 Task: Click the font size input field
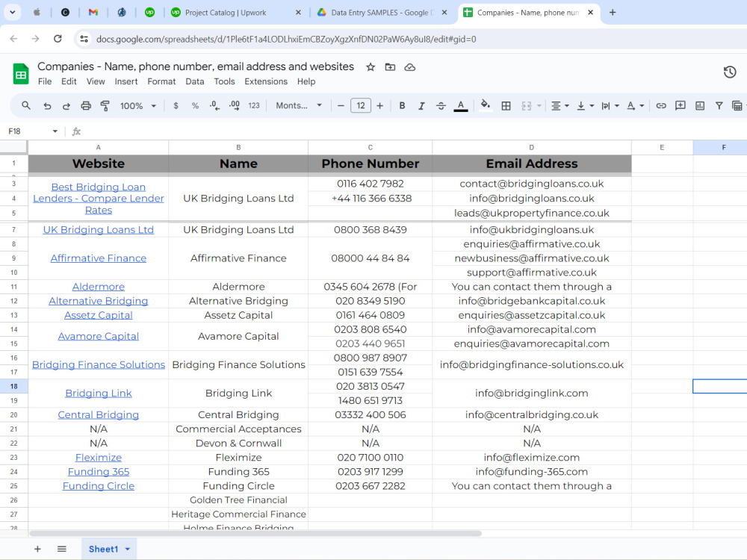(x=361, y=106)
